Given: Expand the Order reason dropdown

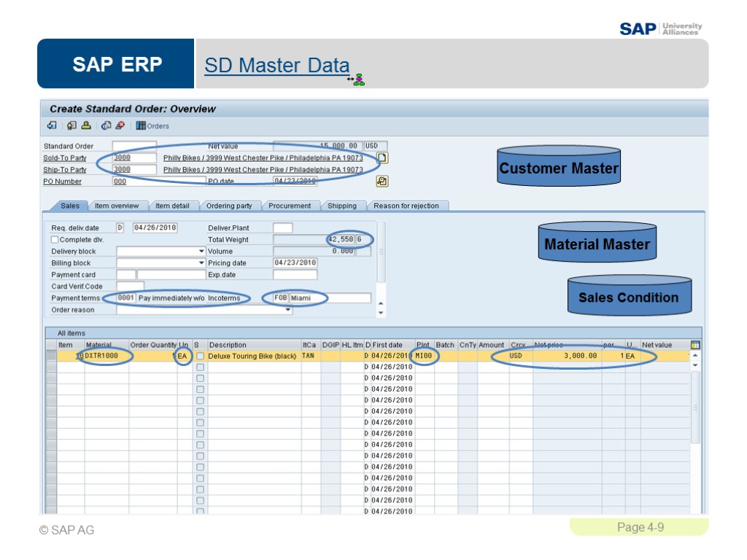Looking at the screenshot, I should pos(288,311).
